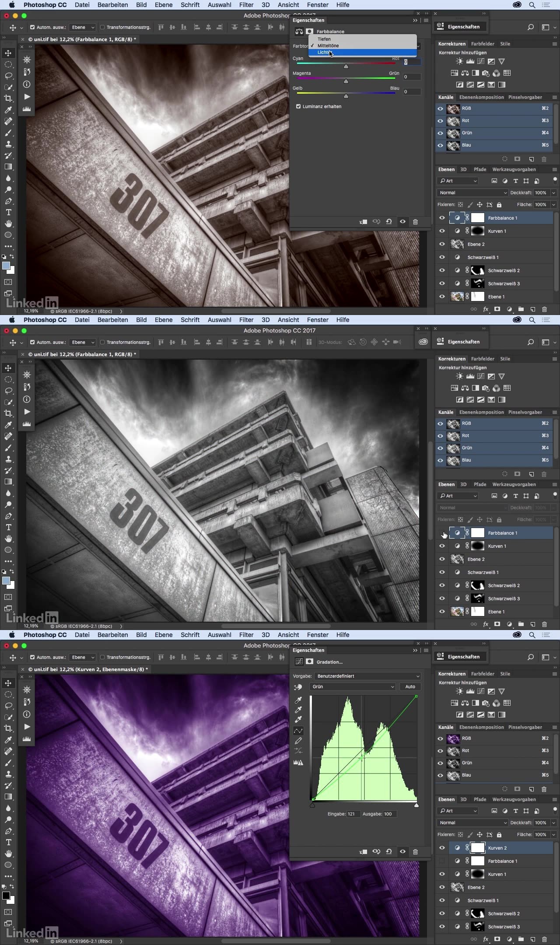Uncheck the Luminanz erhalten checkbox
560x945 pixels.
tap(298, 106)
